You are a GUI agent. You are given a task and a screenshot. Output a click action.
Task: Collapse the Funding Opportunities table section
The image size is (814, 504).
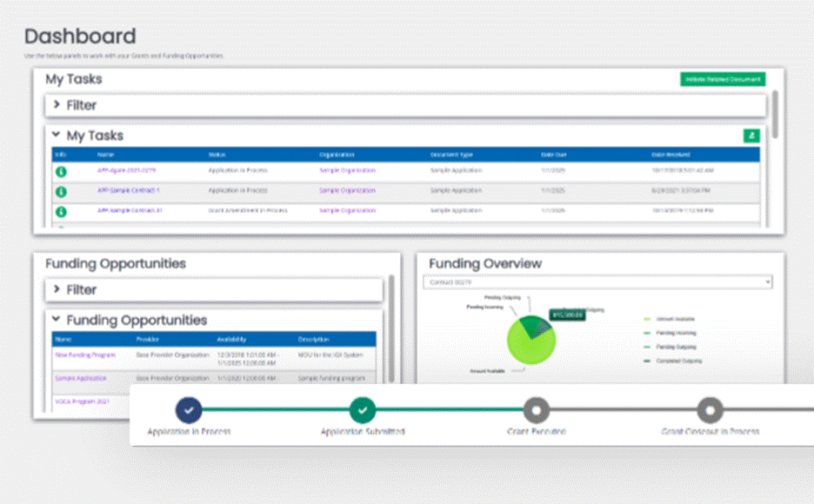click(57, 320)
